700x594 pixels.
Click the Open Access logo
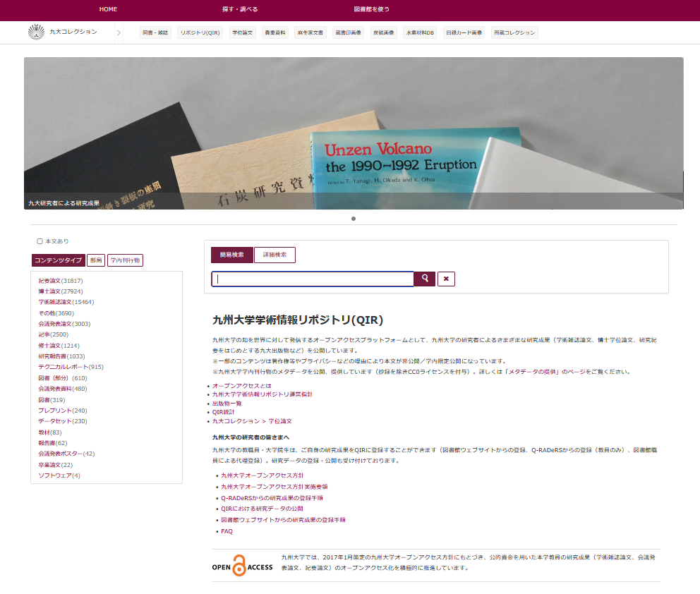242,566
